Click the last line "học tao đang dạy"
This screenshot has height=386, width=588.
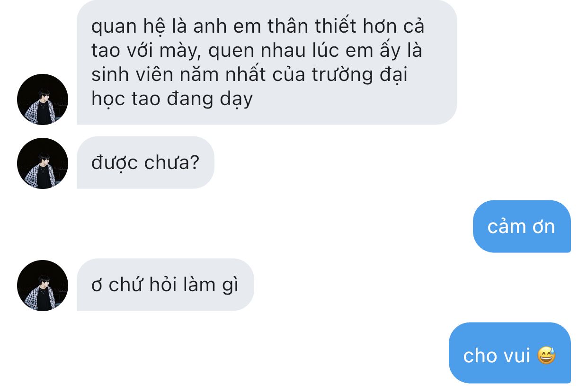[172, 99]
